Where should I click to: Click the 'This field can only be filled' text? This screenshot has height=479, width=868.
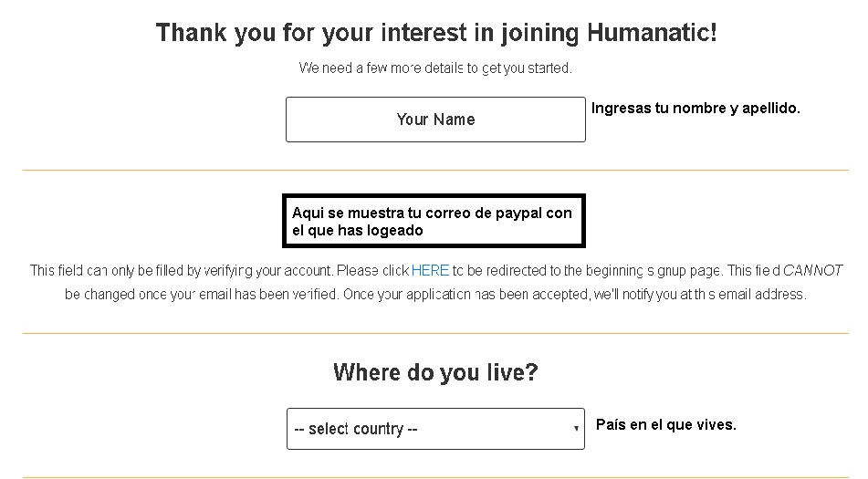(x=119, y=271)
